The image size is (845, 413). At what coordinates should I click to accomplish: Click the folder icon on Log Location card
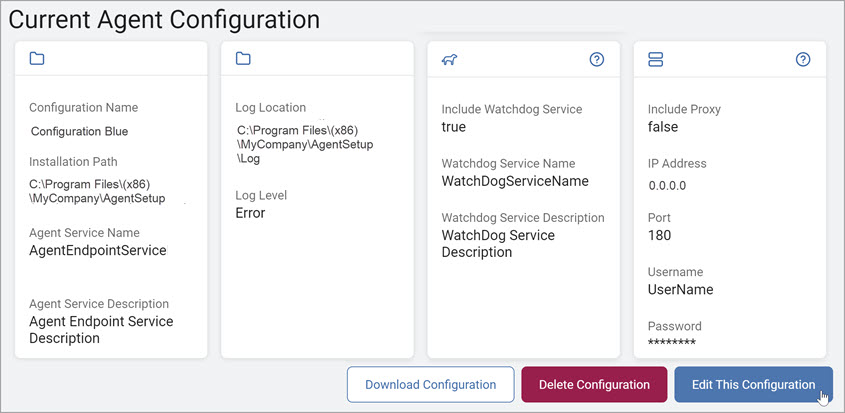coord(243,59)
